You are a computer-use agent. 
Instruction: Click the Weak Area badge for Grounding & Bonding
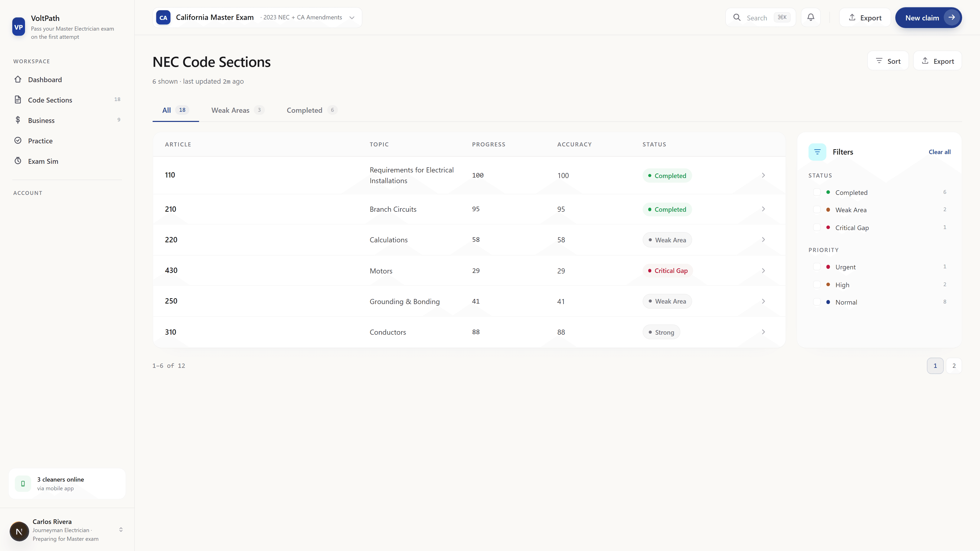667,301
